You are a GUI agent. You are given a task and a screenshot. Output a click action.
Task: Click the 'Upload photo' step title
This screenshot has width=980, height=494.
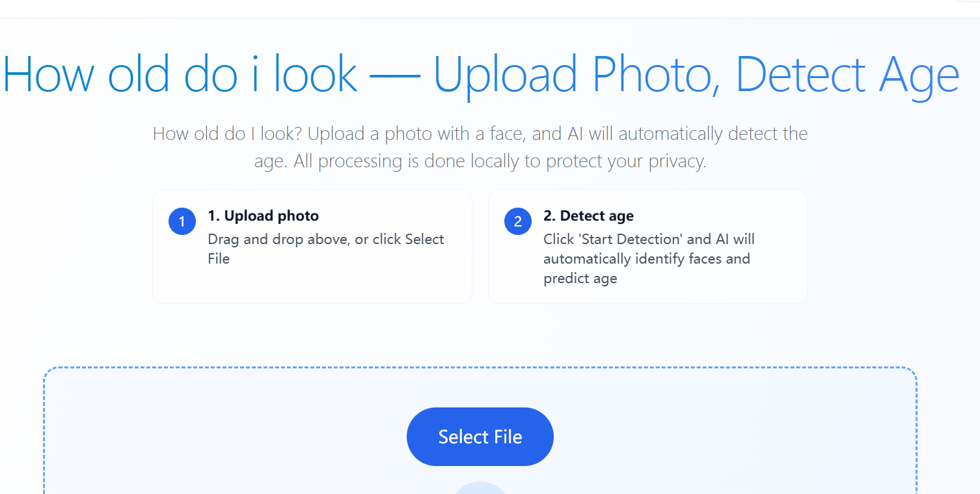pyautogui.click(x=263, y=215)
